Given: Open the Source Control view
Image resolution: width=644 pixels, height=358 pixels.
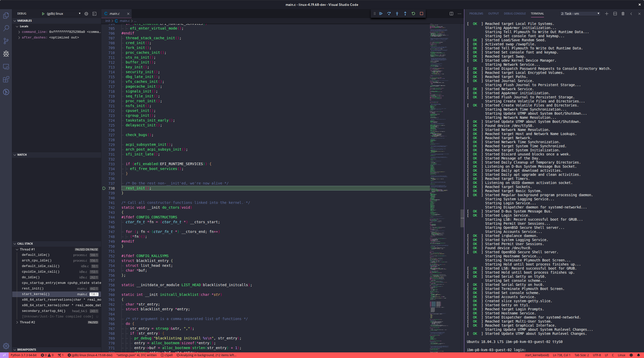Looking at the screenshot, I should point(6,41).
